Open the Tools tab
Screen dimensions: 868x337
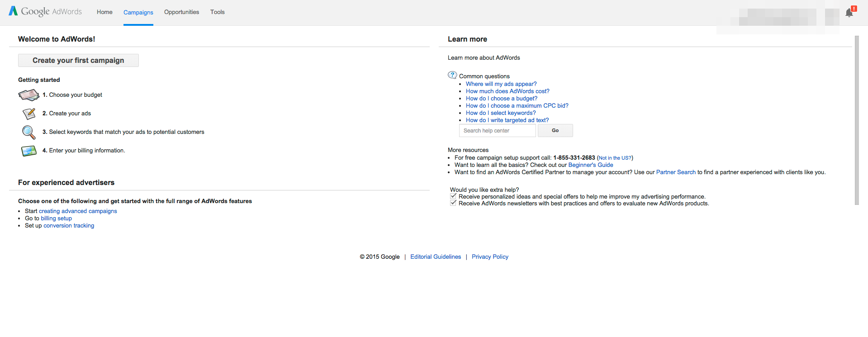(218, 12)
